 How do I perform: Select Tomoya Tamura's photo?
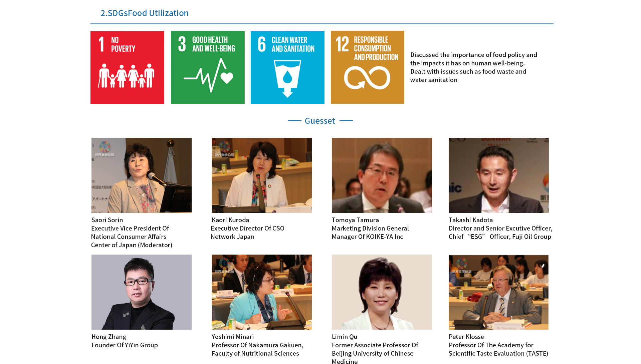click(x=382, y=175)
